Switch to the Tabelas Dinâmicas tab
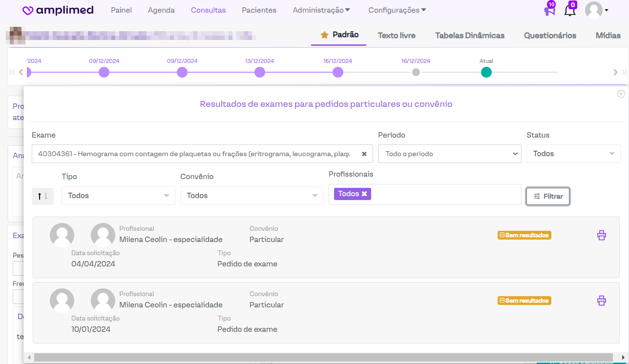Screen dimensions: 629x364 (x=469, y=36)
